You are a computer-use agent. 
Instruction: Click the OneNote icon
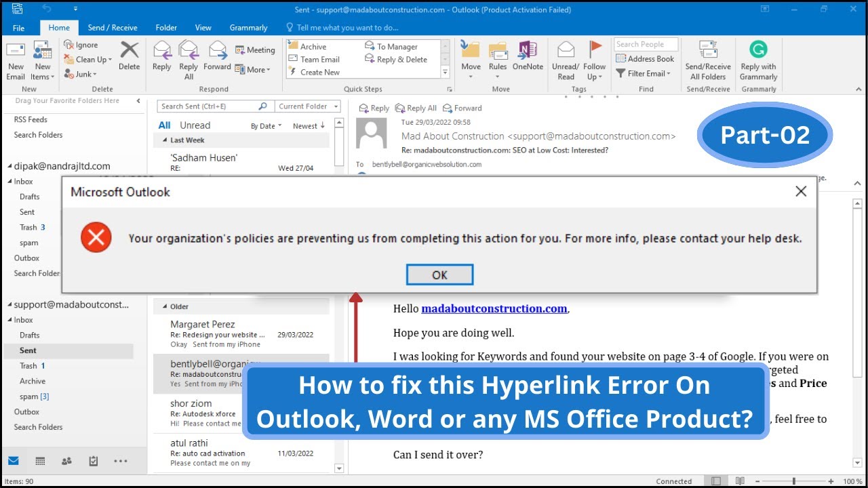tap(528, 51)
